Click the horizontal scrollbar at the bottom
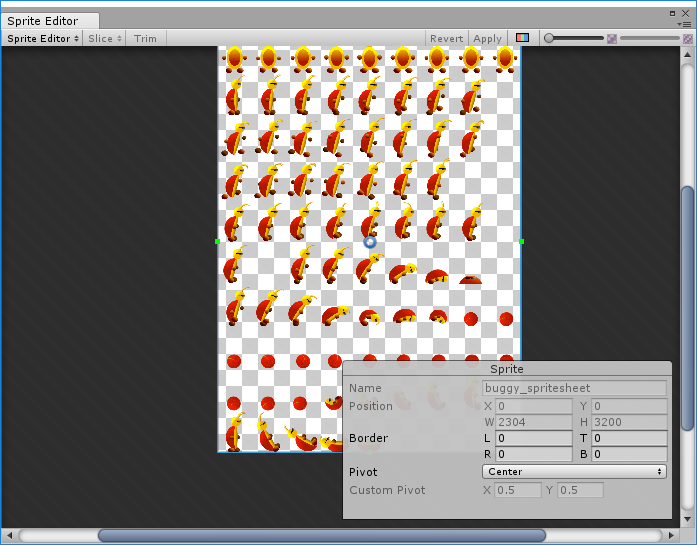 tap(320, 535)
